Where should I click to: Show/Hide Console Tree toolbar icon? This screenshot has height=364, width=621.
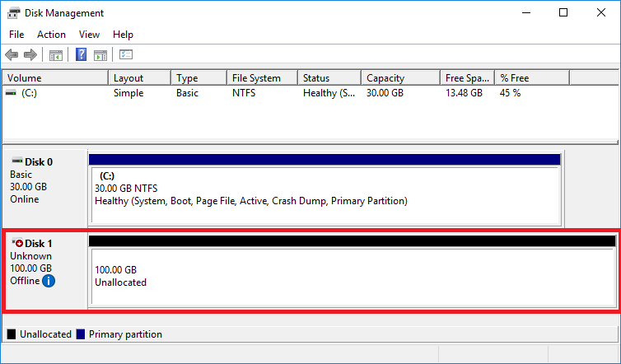coord(56,55)
